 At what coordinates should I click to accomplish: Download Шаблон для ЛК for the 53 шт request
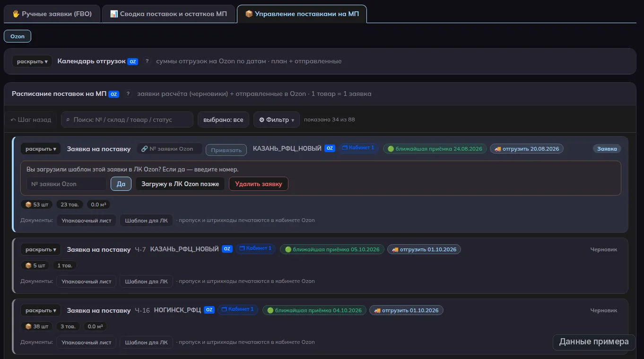click(146, 220)
